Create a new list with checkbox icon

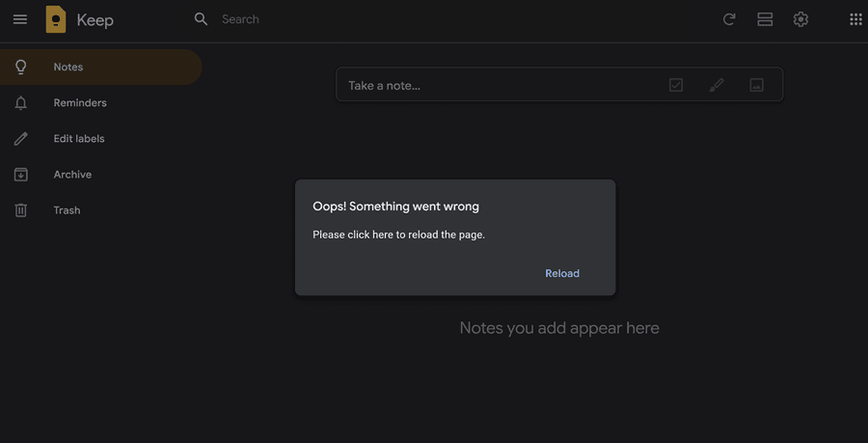676,85
